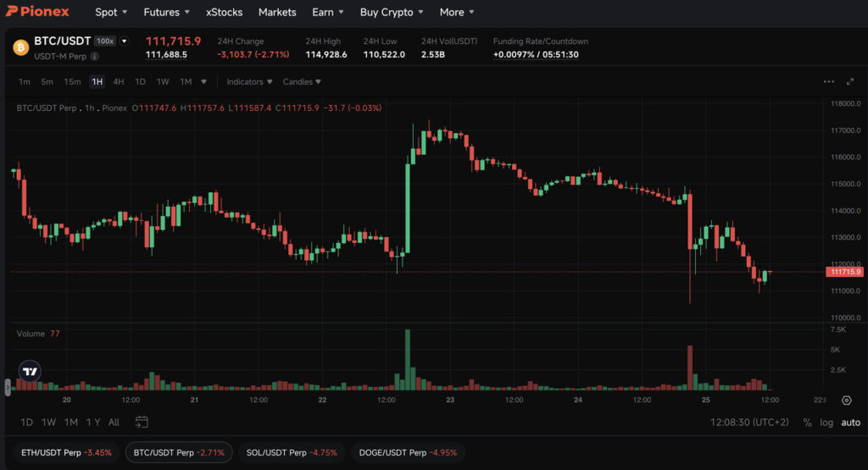868x470 pixels.
Task: Click the Pionex logo
Action: pyautogui.click(x=37, y=12)
